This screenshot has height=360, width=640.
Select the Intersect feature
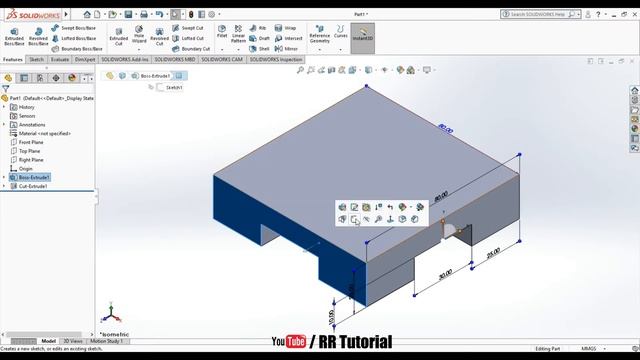click(289, 38)
